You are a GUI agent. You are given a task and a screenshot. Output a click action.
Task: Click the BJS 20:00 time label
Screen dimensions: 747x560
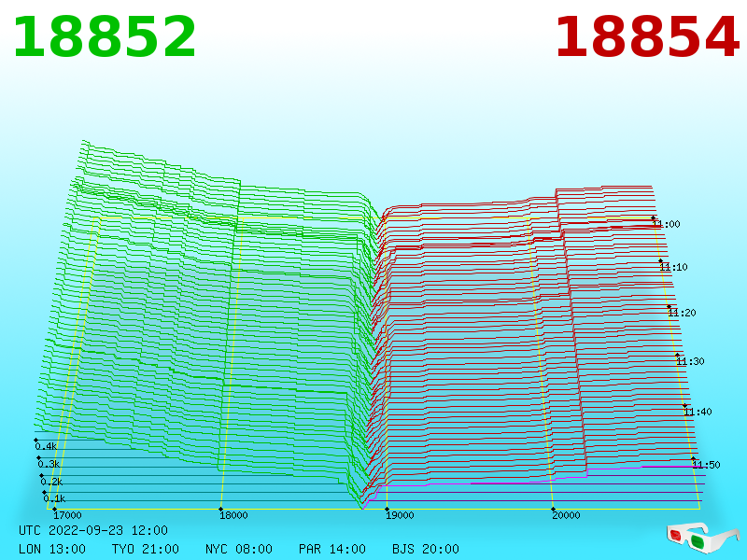pos(426,549)
